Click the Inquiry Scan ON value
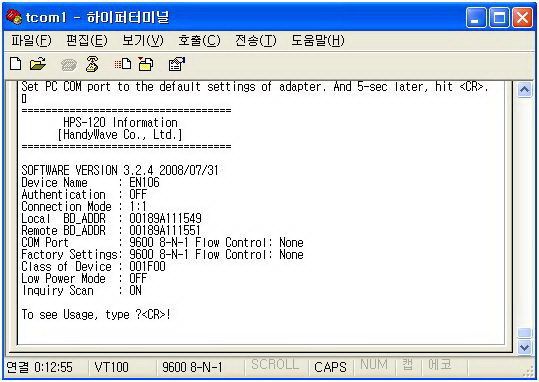539x382 pixels. click(135, 291)
